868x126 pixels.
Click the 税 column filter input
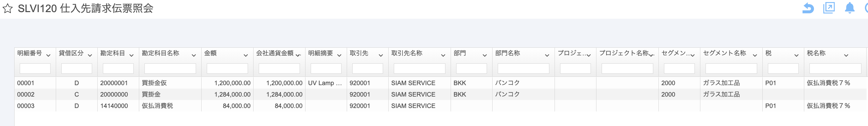tap(783, 69)
